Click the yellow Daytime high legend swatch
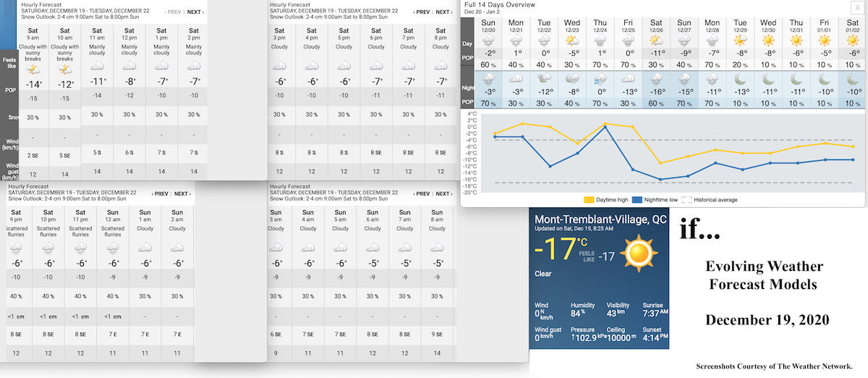 point(589,199)
